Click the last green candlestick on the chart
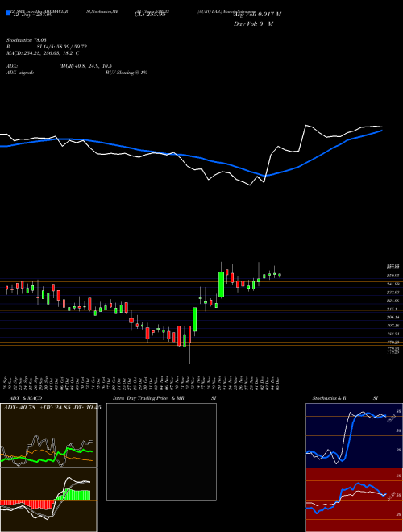Image resolution: width=403 pixels, height=532 pixels. (x=280, y=276)
